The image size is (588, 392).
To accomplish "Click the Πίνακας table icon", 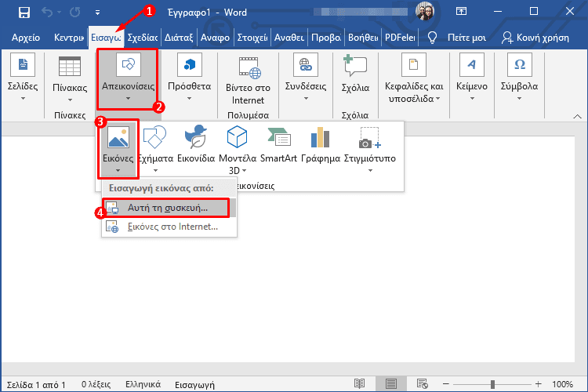I will click(70, 67).
